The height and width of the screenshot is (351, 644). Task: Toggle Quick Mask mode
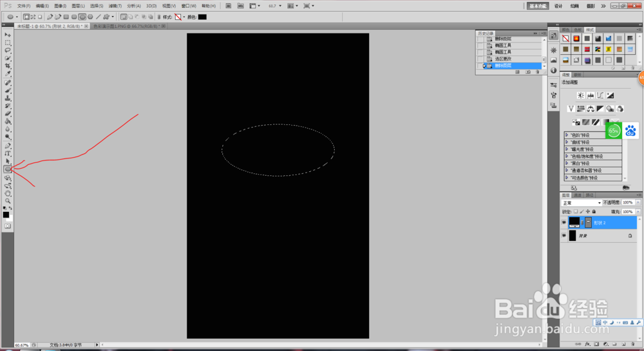coord(7,226)
